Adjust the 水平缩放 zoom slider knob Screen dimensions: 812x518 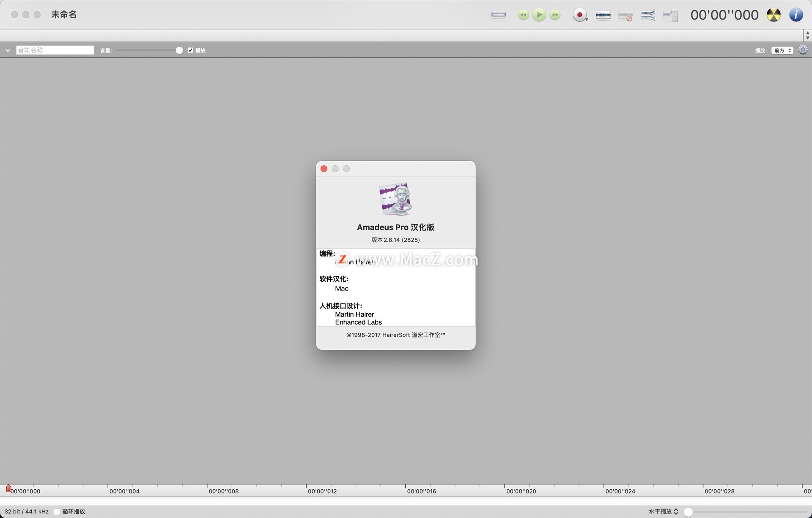pyautogui.click(x=688, y=512)
